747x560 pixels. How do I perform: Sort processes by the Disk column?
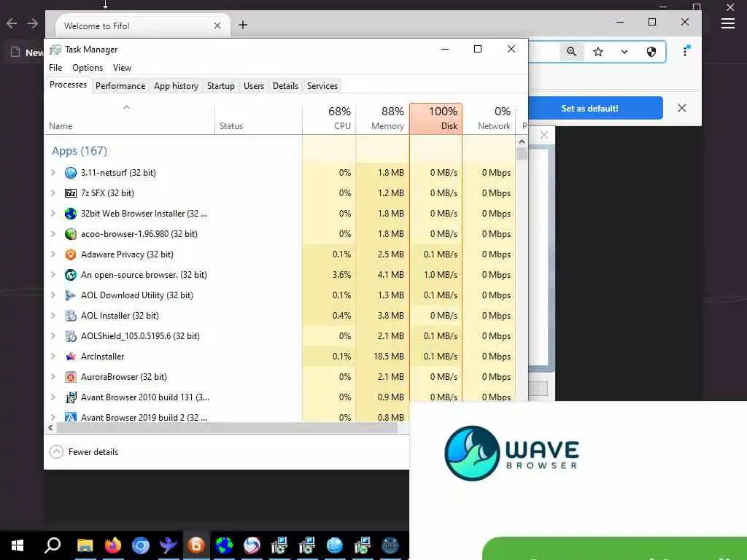point(436,119)
